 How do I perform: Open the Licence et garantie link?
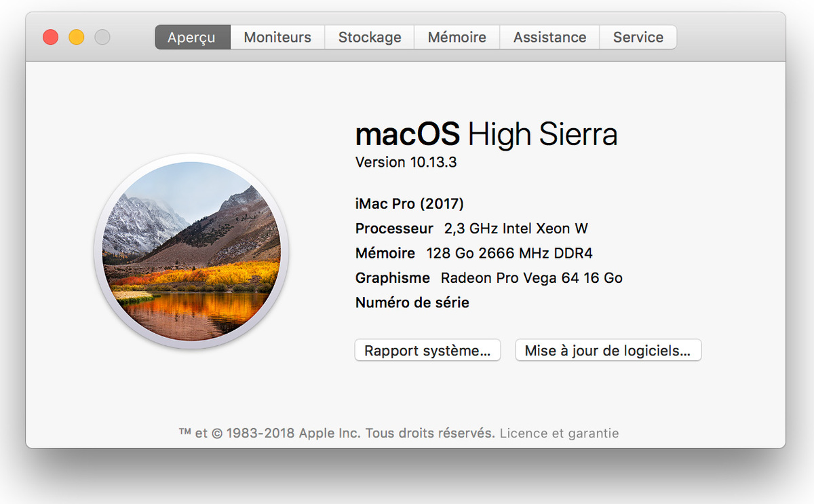559,433
